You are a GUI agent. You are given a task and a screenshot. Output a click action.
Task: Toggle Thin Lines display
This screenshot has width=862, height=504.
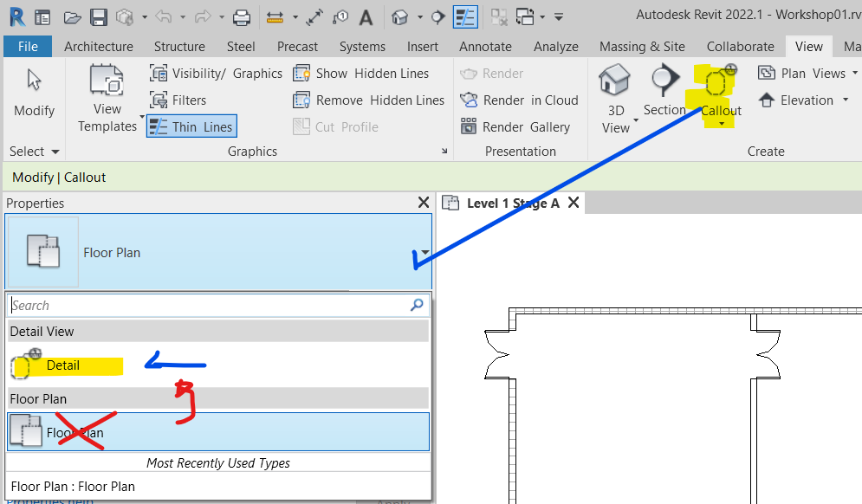(191, 126)
